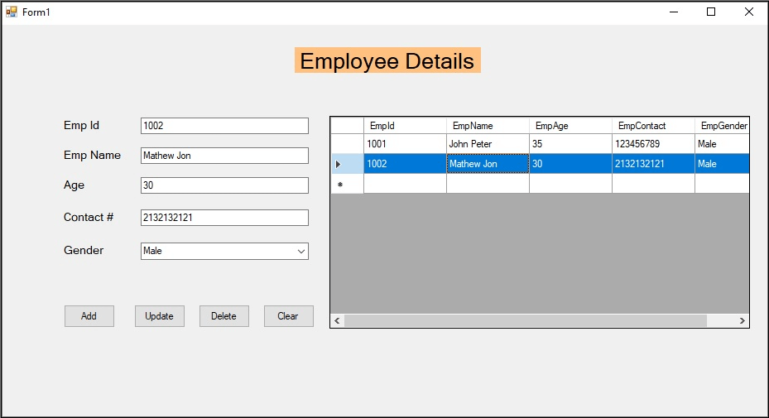The image size is (769, 418).
Task: Open the Gender dropdown list
Action: point(301,251)
